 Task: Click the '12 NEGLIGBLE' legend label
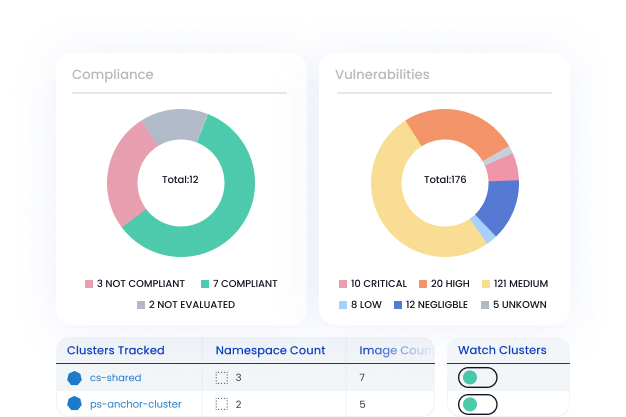[436, 305]
